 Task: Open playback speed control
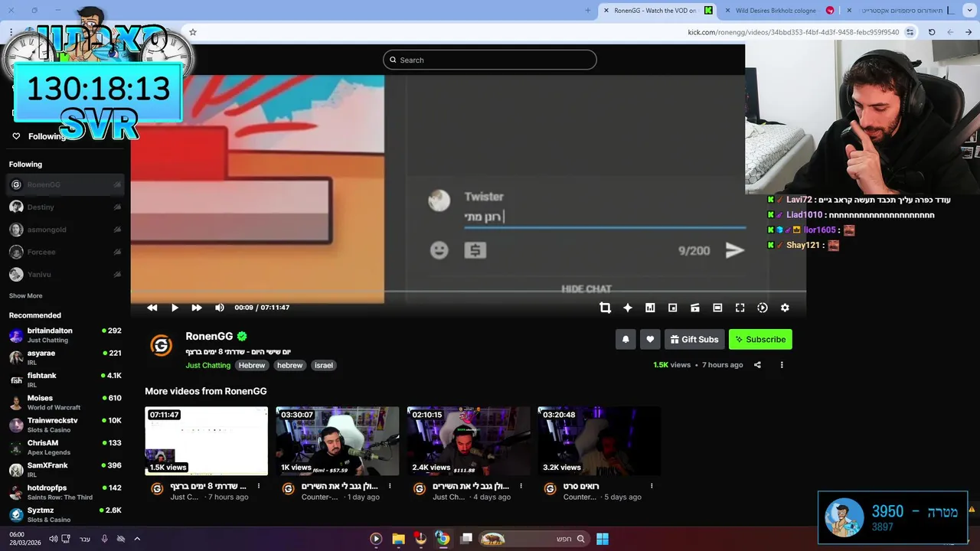click(x=763, y=308)
